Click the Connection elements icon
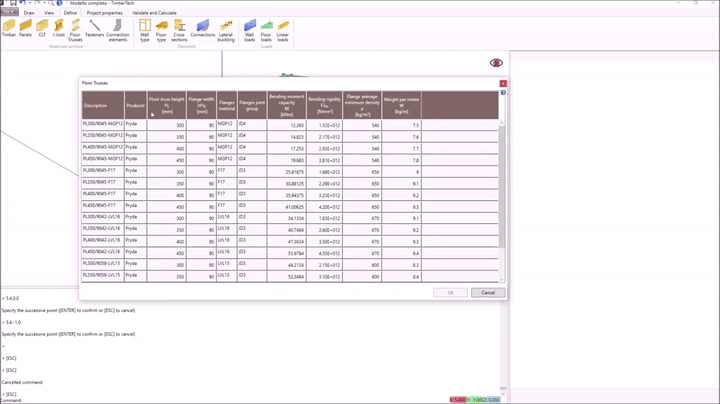Image resolution: width=720 pixels, height=404 pixels. coord(117,27)
